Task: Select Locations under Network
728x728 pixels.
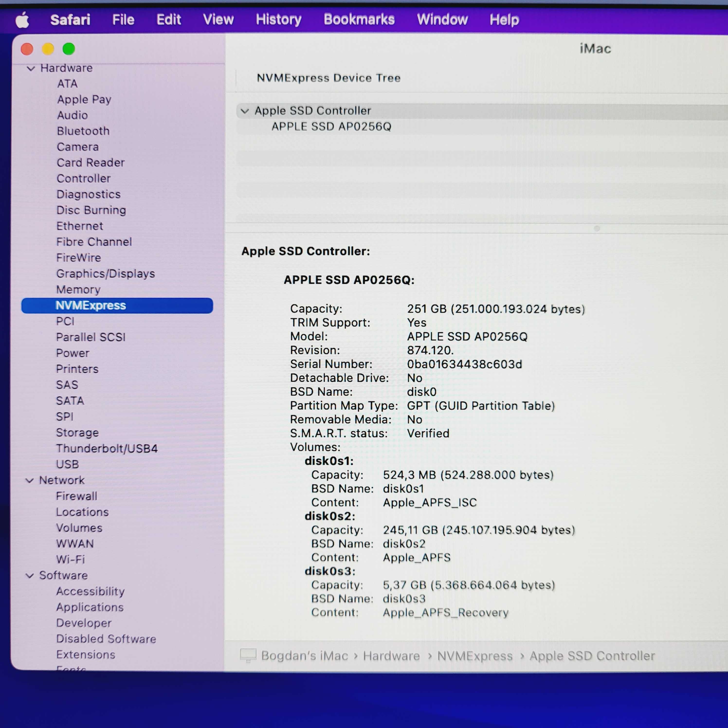Action: 82,512
